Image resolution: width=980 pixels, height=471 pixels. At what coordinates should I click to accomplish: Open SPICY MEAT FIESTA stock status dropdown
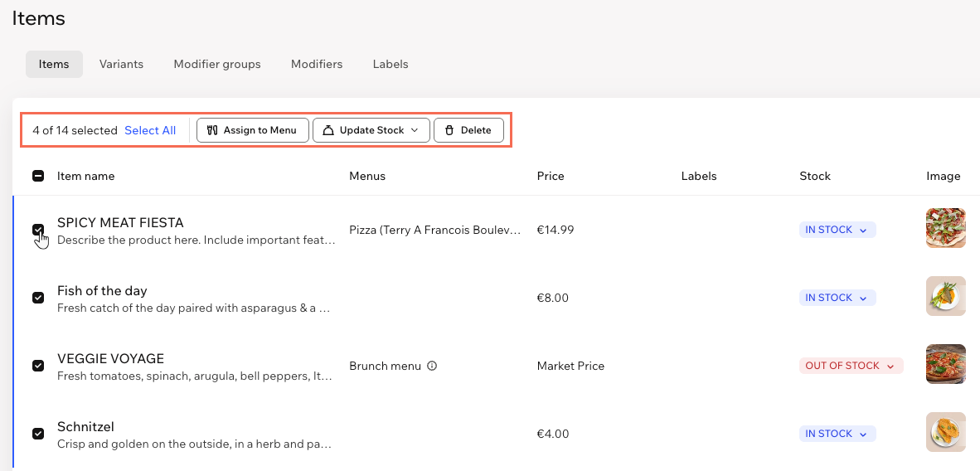(x=837, y=231)
